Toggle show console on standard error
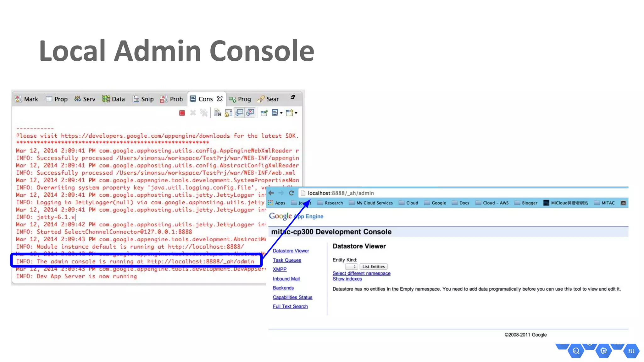The image size is (644, 362). (250, 113)
